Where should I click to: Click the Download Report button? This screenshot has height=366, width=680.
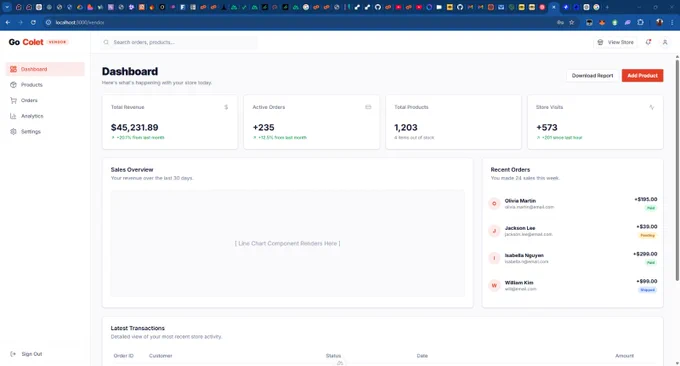pos(592,75)
